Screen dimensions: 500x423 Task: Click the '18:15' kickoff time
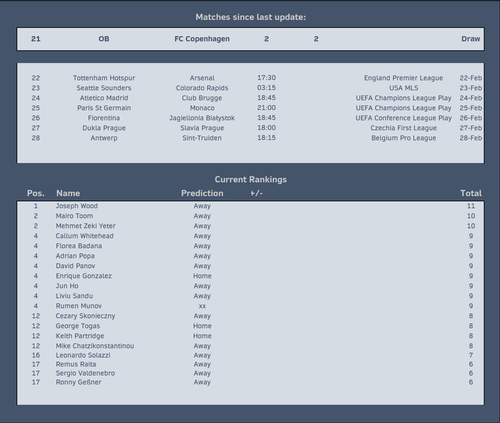coord(266,138)
